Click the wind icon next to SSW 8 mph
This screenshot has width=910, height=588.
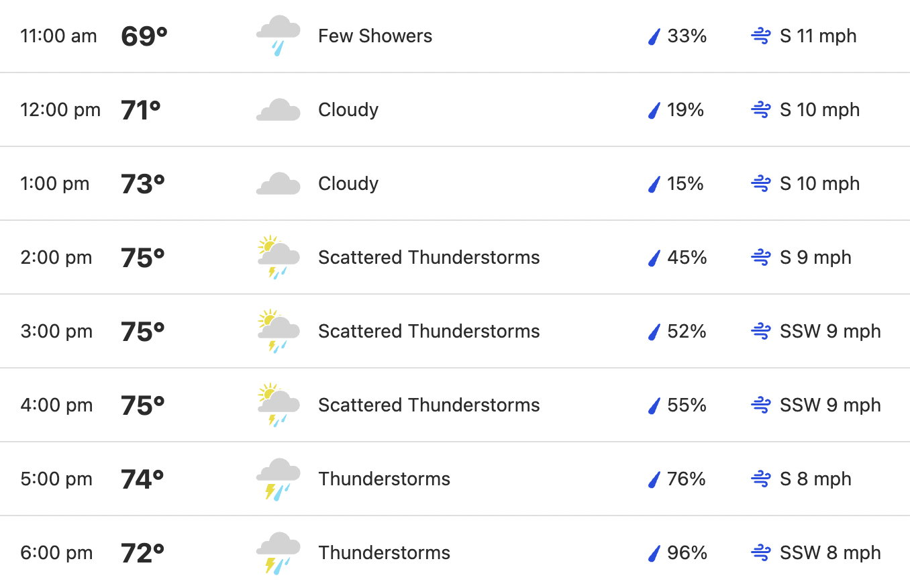point(760,553)
